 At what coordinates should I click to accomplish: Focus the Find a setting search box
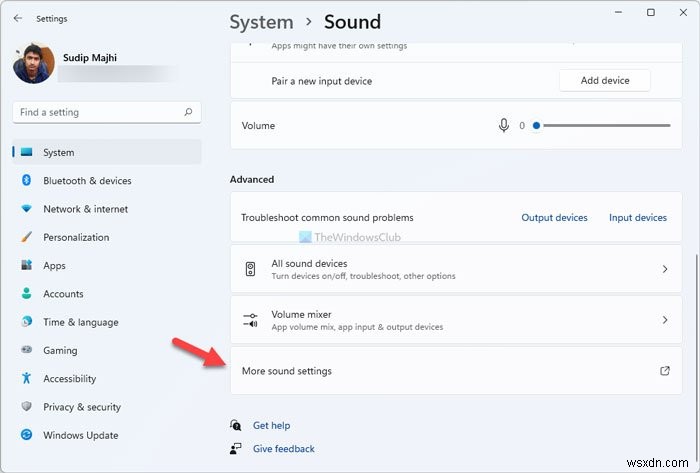pyautogui.click(x=98, y=112)
